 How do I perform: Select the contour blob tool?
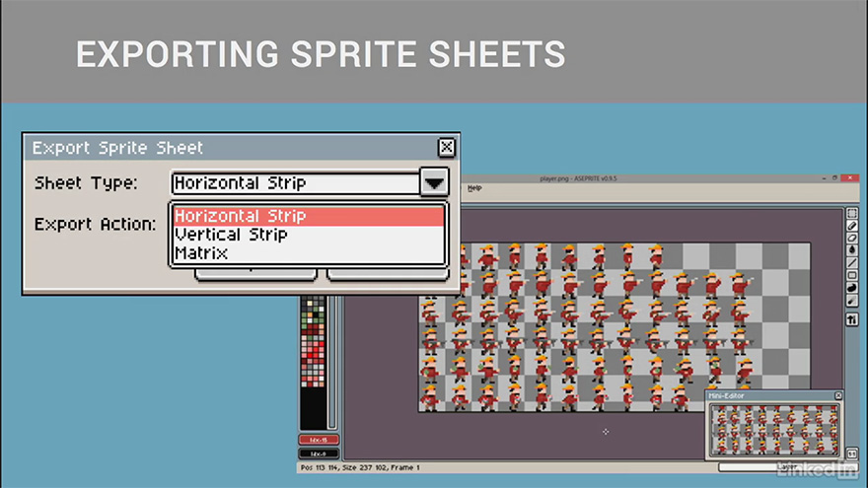point(852,288)
